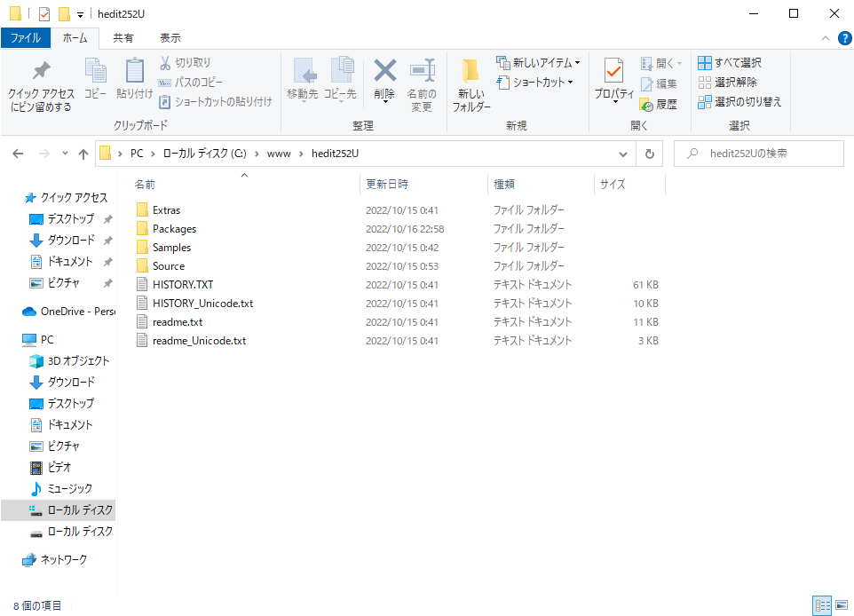Click the クイックアクセスにピン留めする pin icon
Screen dimensions: 854x616
click(41, 72)
